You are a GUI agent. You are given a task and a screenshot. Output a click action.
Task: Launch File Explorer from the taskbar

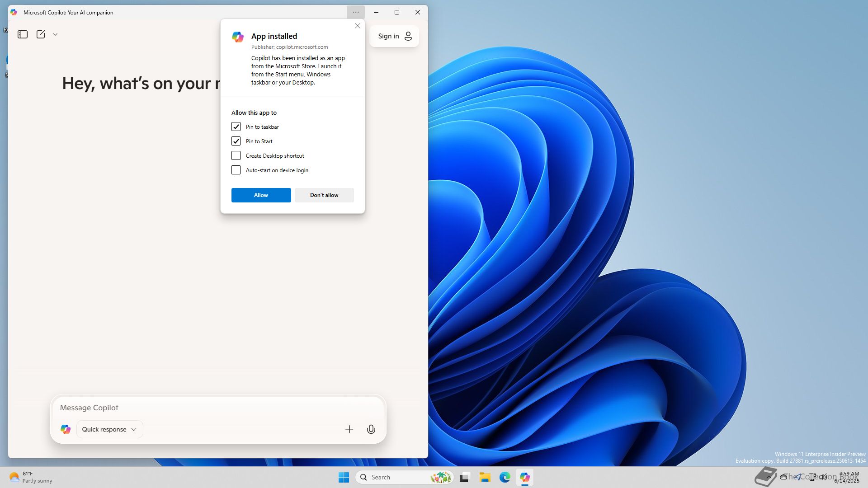pyautogui.click(x=485, y=477)
